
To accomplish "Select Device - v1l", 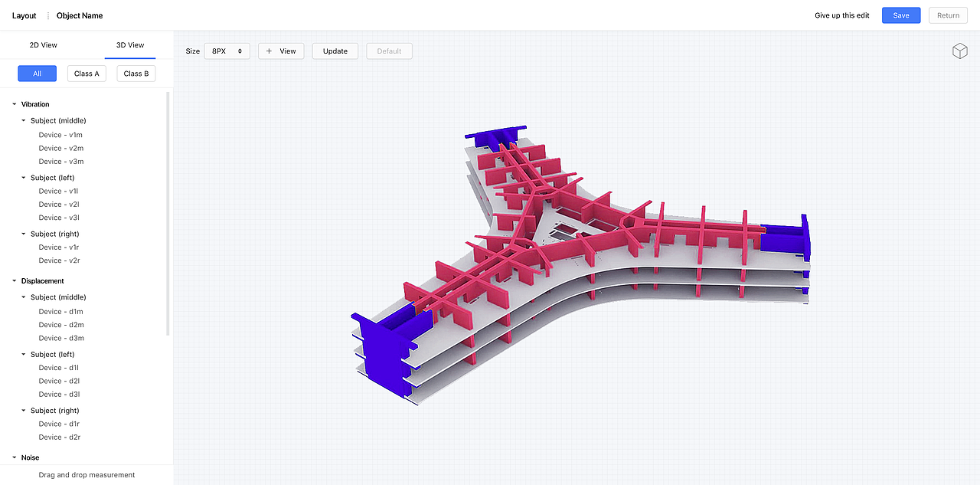I will 59,191.
